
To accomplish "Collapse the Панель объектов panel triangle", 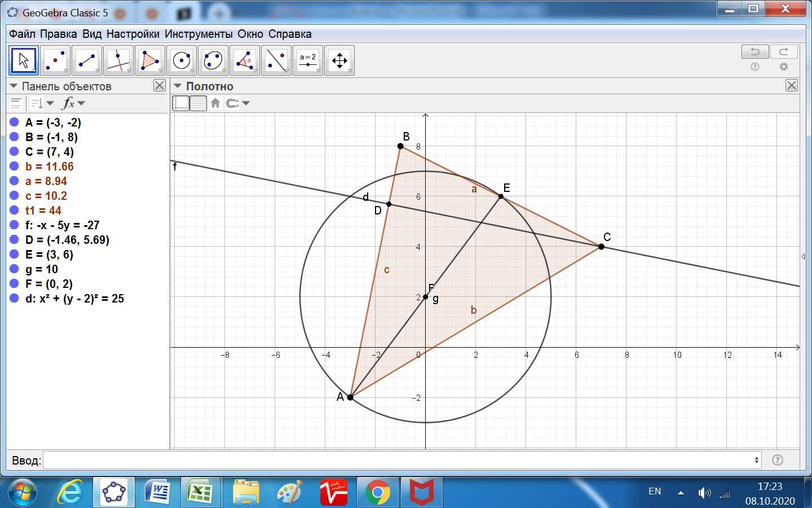I will pyautogui.click(x=14, y=86).
